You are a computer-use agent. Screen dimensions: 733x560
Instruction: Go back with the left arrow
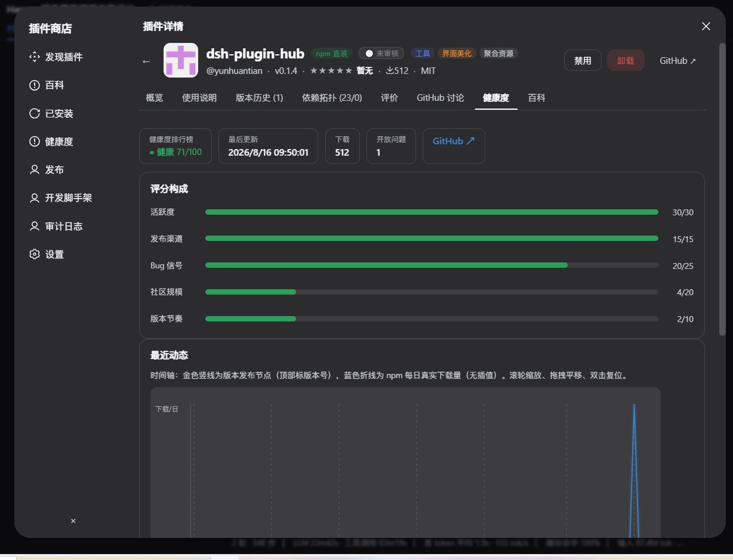[146, 61]
